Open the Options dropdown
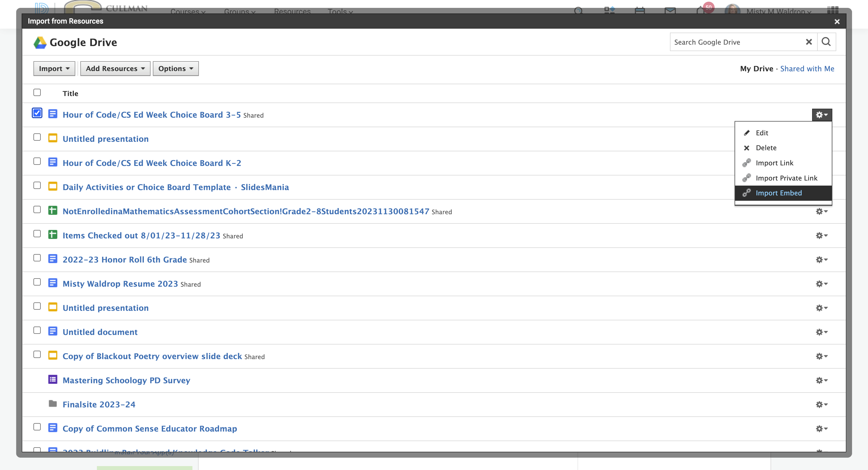The width and height of the screenshot is (868, 470). click(176, 69)
